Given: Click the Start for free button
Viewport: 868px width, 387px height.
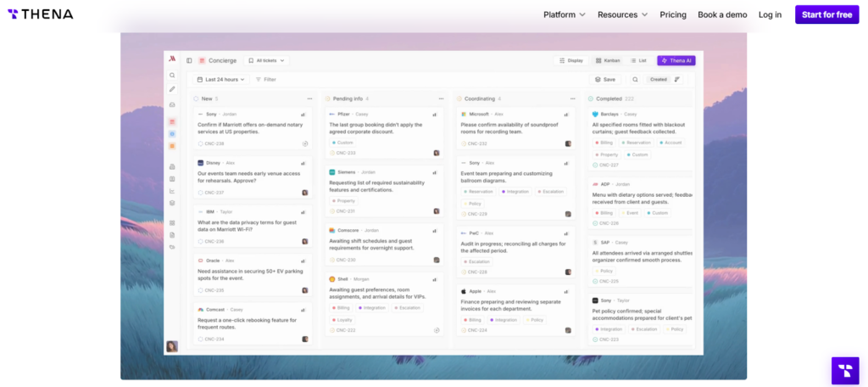Looking at the screenshot, I should 826,15.
